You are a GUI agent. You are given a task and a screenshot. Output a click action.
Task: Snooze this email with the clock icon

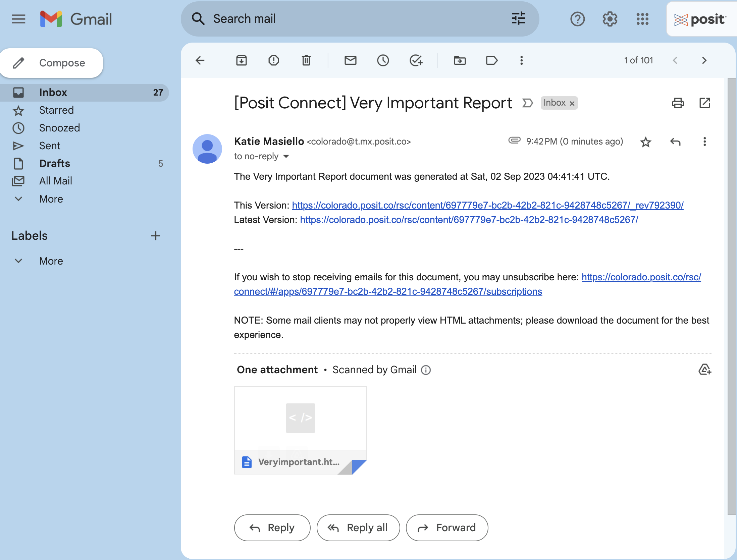(383, 60)
